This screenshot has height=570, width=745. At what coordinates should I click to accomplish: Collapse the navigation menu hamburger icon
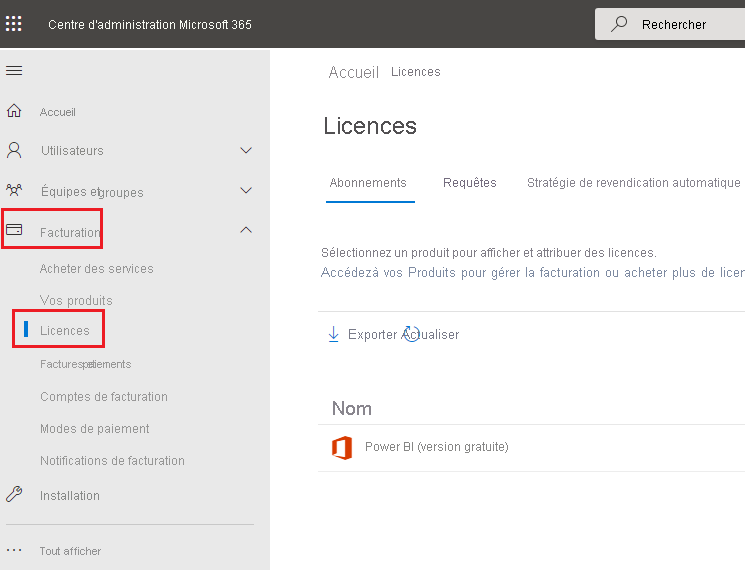[x=14, y=71]
